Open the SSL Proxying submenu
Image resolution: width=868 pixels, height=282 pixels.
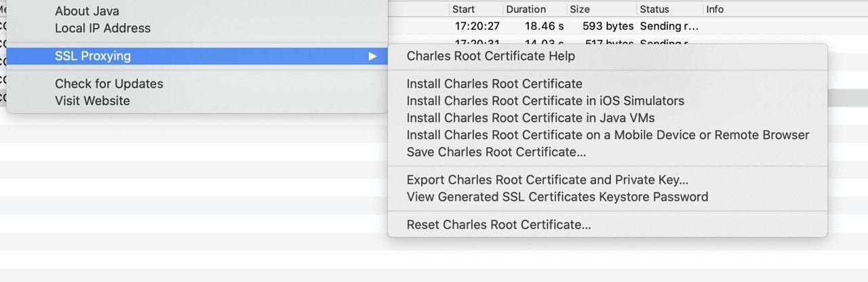[x=197, y=56]
